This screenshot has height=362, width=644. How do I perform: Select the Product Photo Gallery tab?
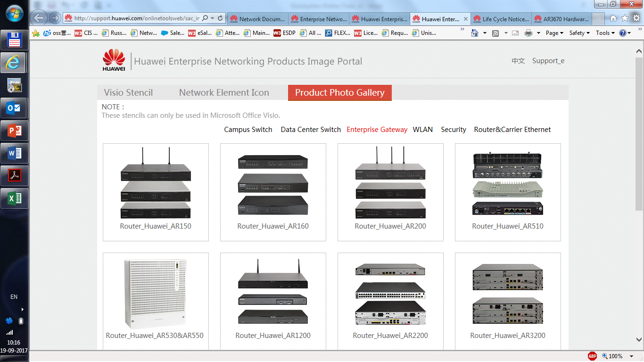(x=340, y=93)
